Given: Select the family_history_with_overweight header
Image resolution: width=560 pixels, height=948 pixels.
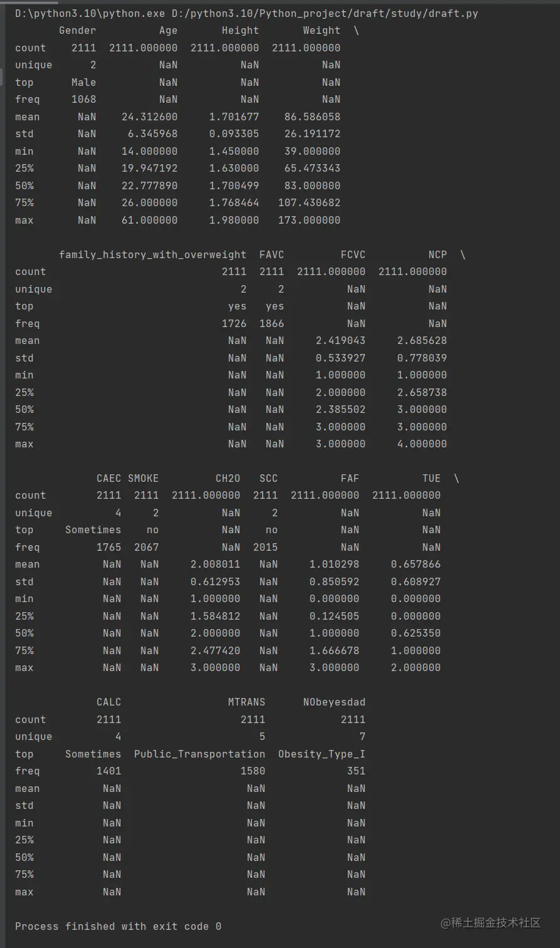Looking at the screenshot, I should coord(153,254).
